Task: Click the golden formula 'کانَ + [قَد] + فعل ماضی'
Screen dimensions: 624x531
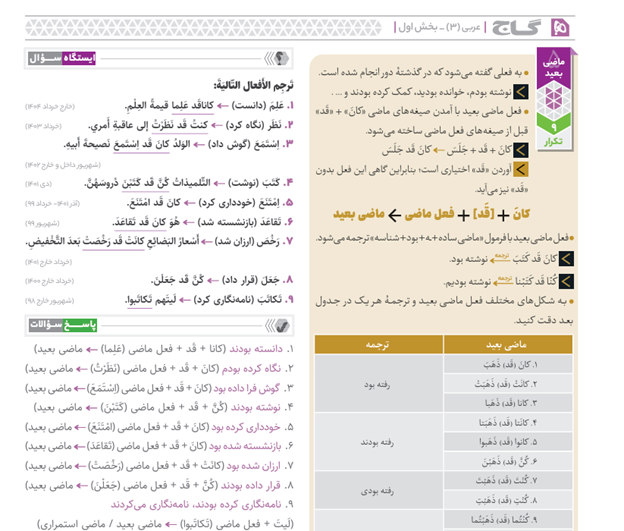Action: (467, 215)
